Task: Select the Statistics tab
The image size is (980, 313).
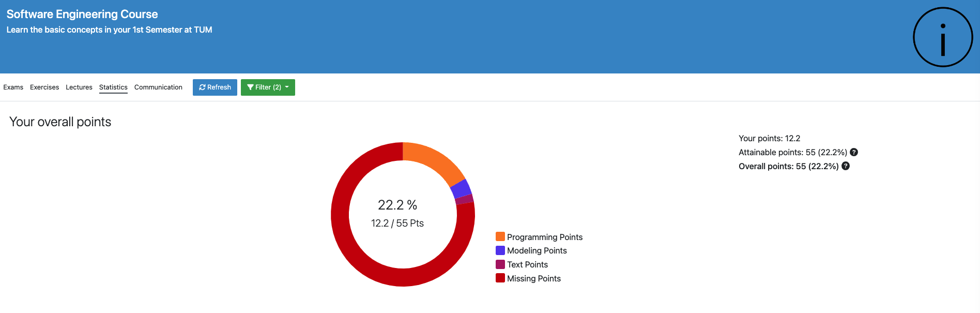Action: tap(113, 87)
